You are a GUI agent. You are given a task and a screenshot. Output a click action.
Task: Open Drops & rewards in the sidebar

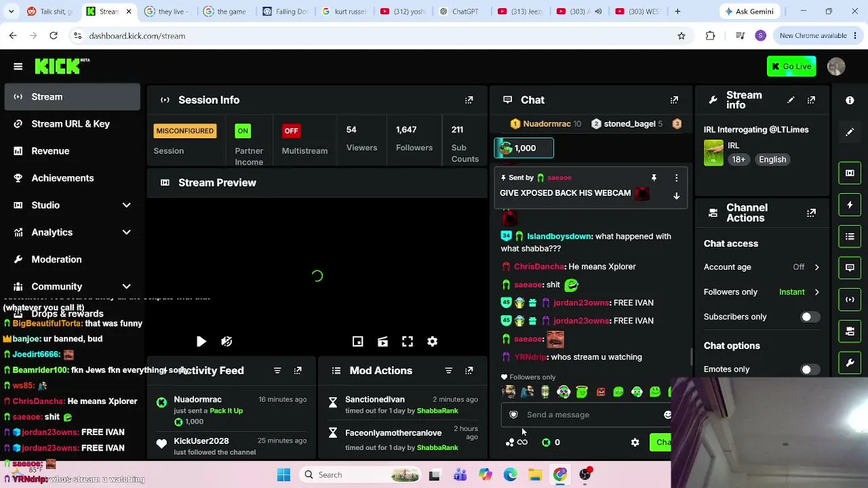click(72, 314)
